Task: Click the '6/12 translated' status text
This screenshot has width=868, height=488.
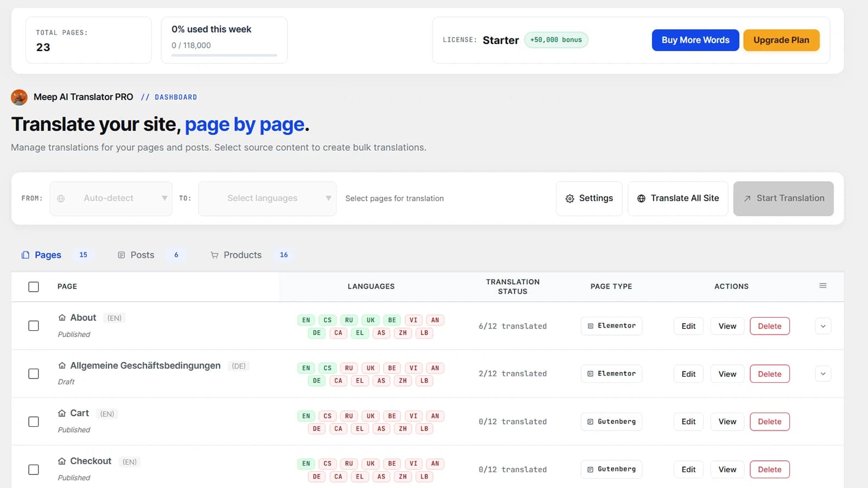Action: [513, 326]
